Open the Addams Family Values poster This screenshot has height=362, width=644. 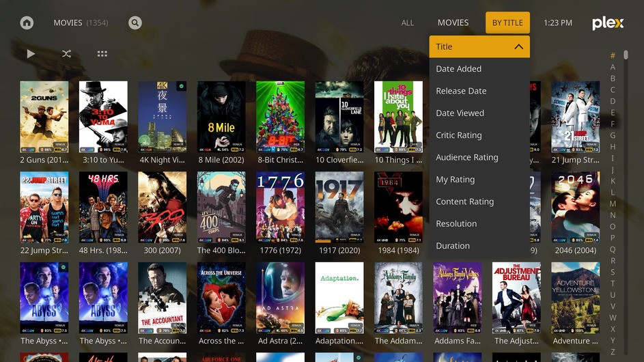[458, 298]
